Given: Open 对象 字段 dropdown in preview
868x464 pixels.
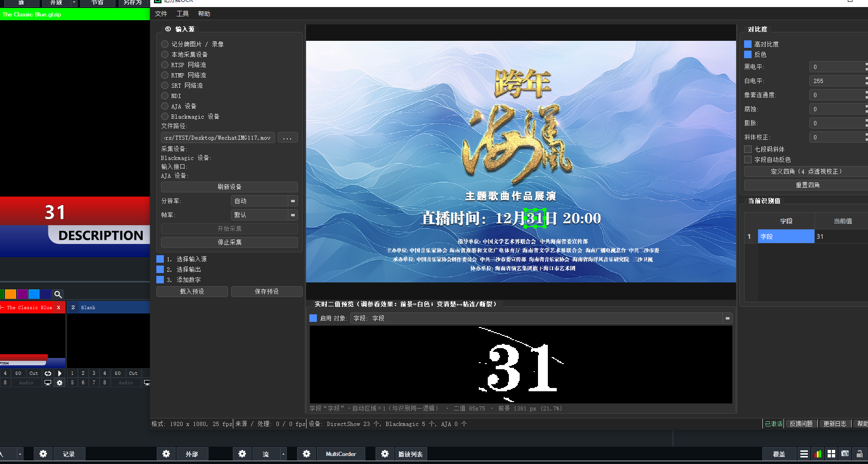Looking at the screenshot, I should pyautogui.click(x=541, y=318).
